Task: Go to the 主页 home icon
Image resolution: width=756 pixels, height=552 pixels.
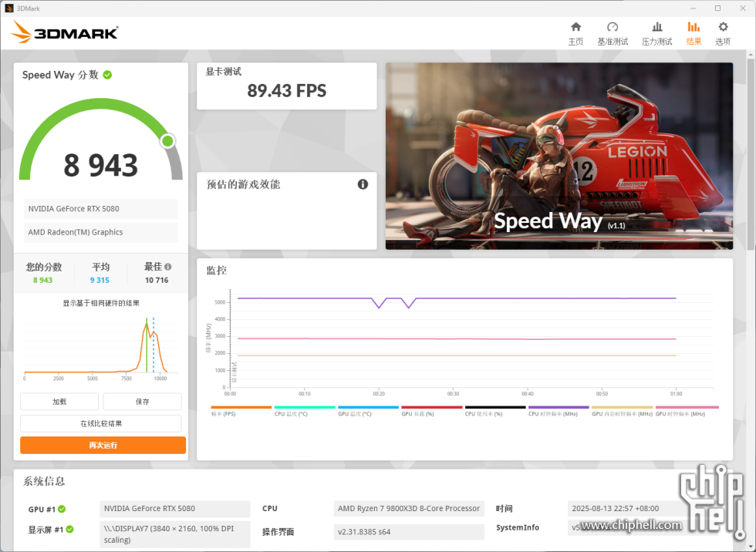Action: pyautogui.click(x=575, y=27)
